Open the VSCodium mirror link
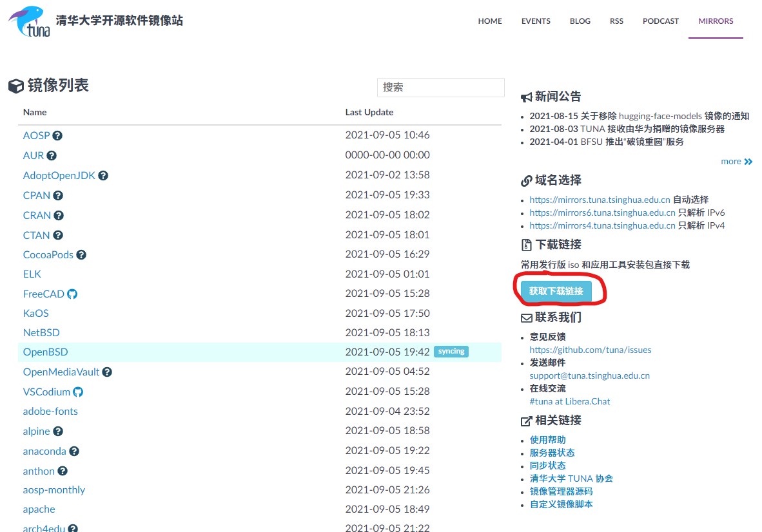The width and height of the screenshot is (762, 532). 46,392
